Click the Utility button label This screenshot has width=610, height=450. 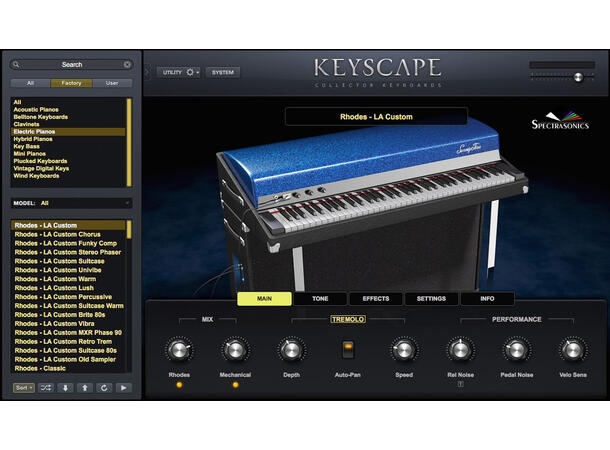172,72
